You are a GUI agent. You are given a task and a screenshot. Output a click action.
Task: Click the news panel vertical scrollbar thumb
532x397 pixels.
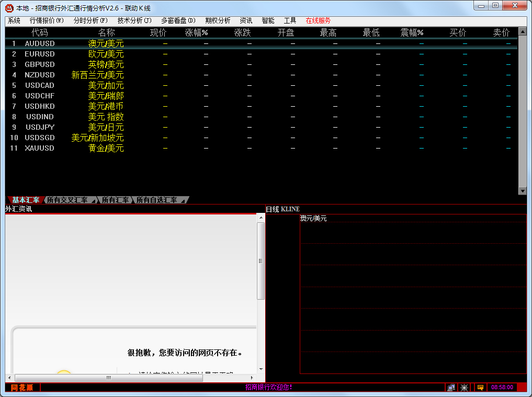click(x=261, y=261)
